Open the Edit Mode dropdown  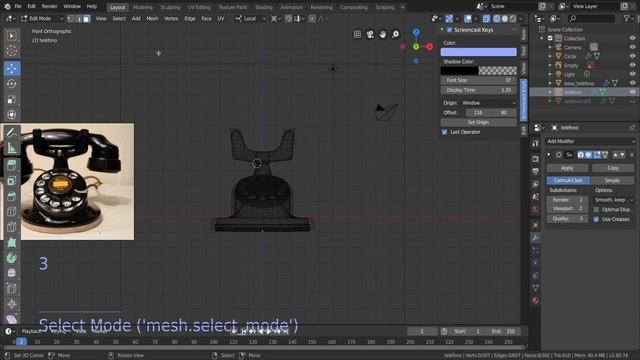click(42, 19)
